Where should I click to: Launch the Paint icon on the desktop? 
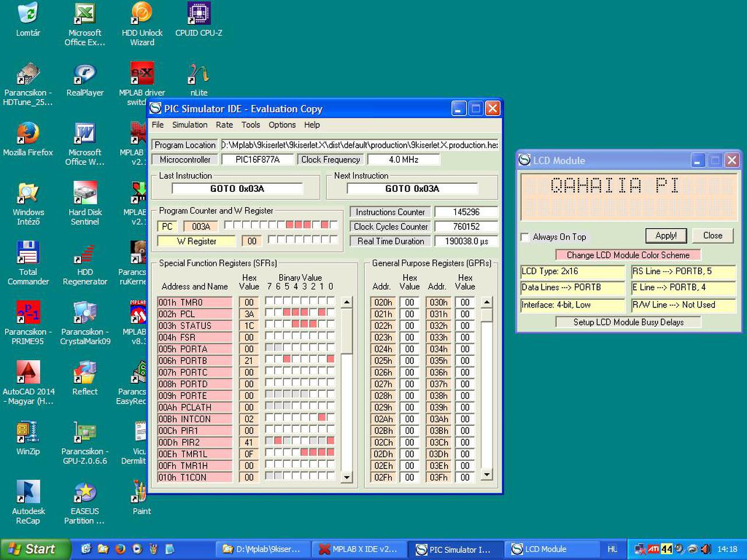pos(141,498)
